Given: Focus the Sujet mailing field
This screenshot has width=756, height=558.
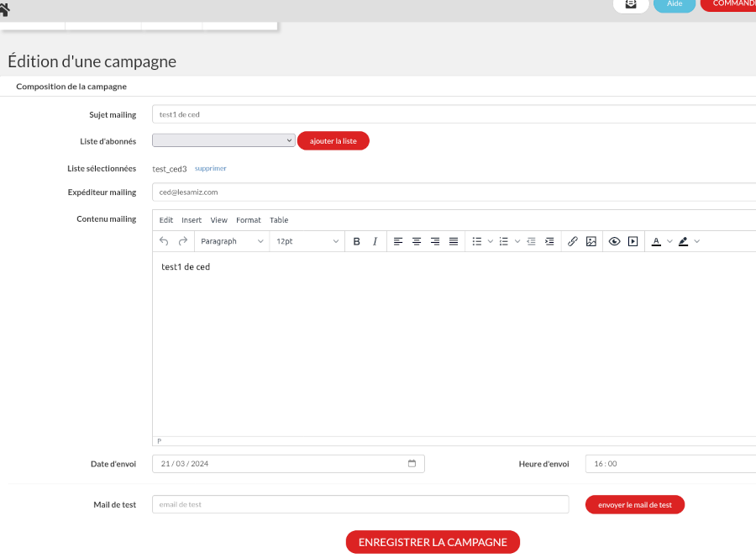Looking at the screenshot, I should click(454, 114).
